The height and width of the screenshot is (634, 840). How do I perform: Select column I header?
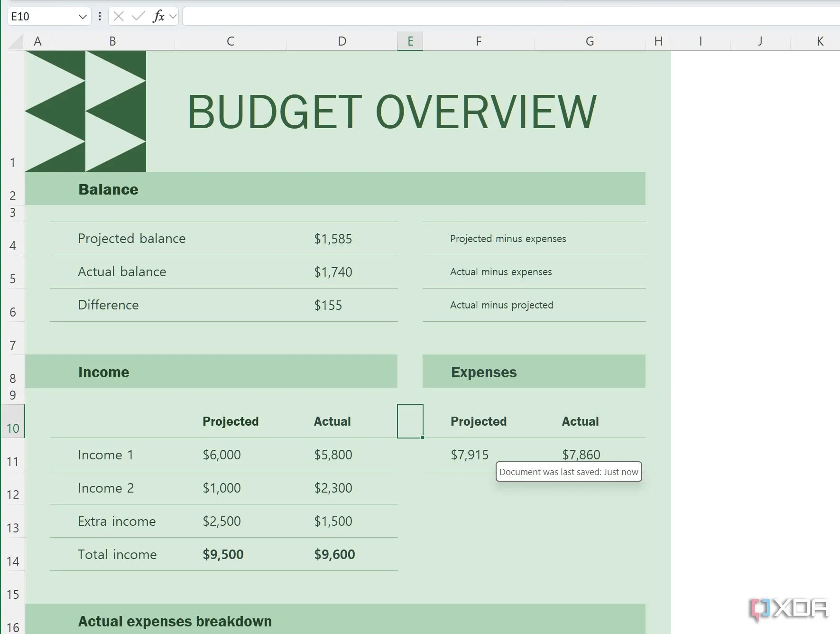[x=701, y=41]
